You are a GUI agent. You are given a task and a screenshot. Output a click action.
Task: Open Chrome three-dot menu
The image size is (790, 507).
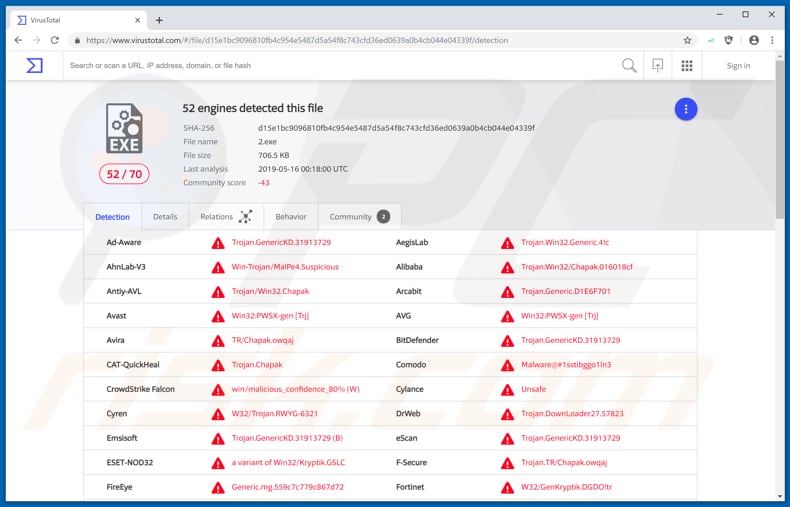pyautogui.click(x=772, y=40)
